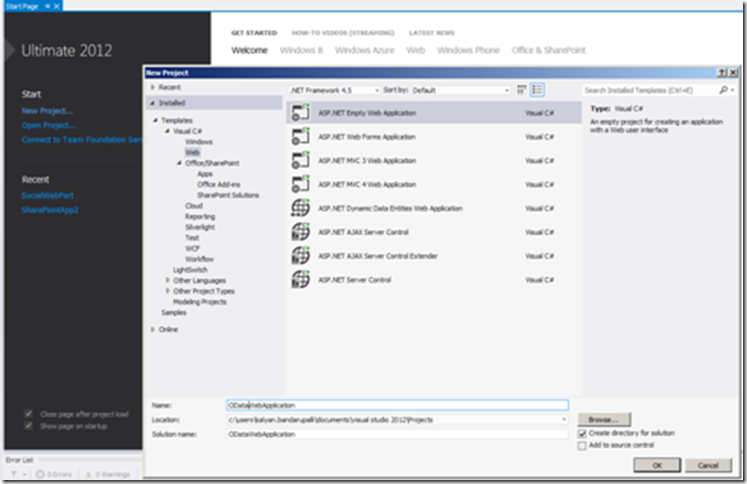Select the WCF template category

(192, 248)
